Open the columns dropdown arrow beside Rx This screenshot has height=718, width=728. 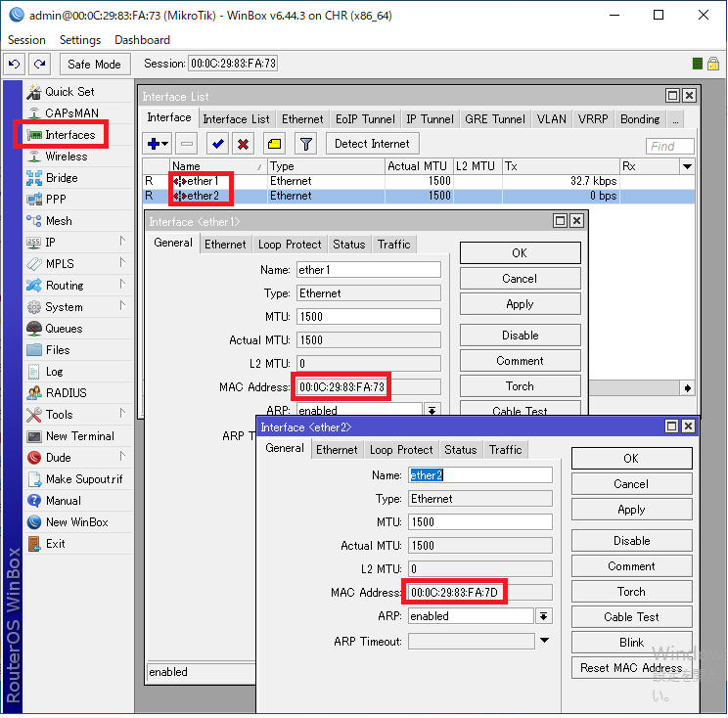click(x=687, y=166)
